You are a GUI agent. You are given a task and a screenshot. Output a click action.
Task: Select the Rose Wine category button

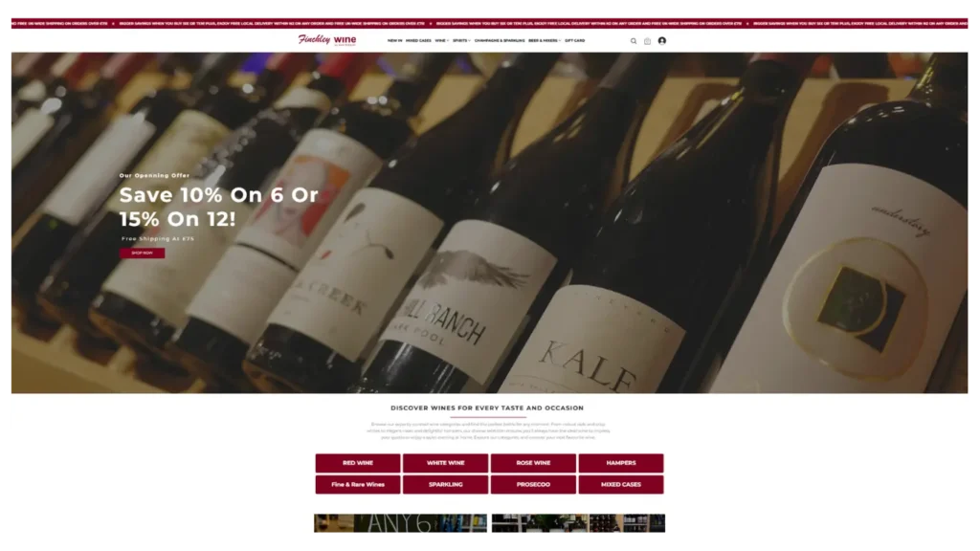[533, 463]
